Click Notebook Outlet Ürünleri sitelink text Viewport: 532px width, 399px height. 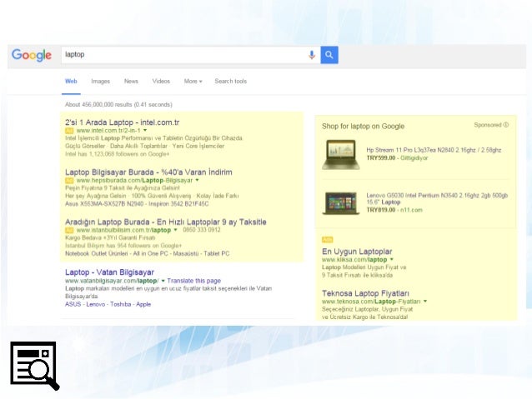(x=97, y=253)
